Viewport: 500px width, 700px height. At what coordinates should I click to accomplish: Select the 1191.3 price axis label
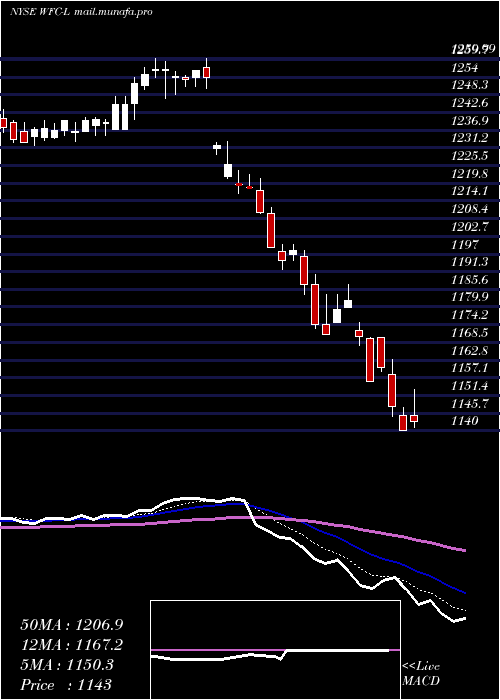[x=469, y=262]
